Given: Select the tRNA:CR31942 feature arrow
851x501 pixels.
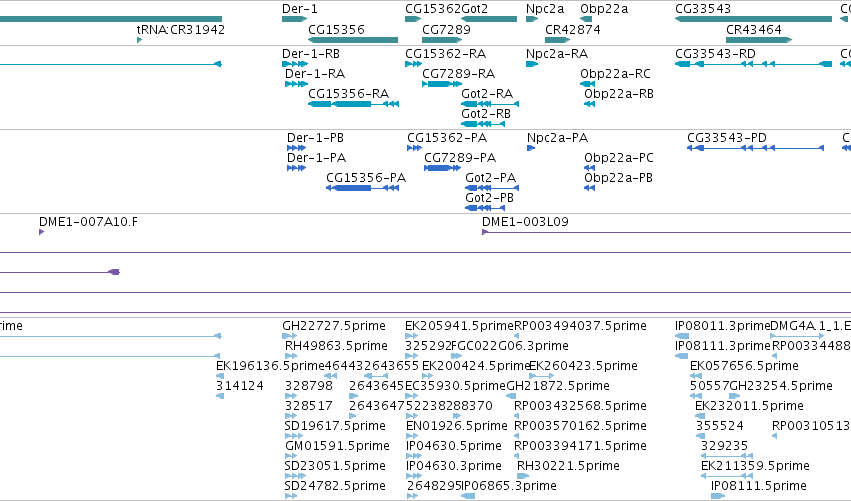Looking at the screenshot, I should click(x=139, y=40).
